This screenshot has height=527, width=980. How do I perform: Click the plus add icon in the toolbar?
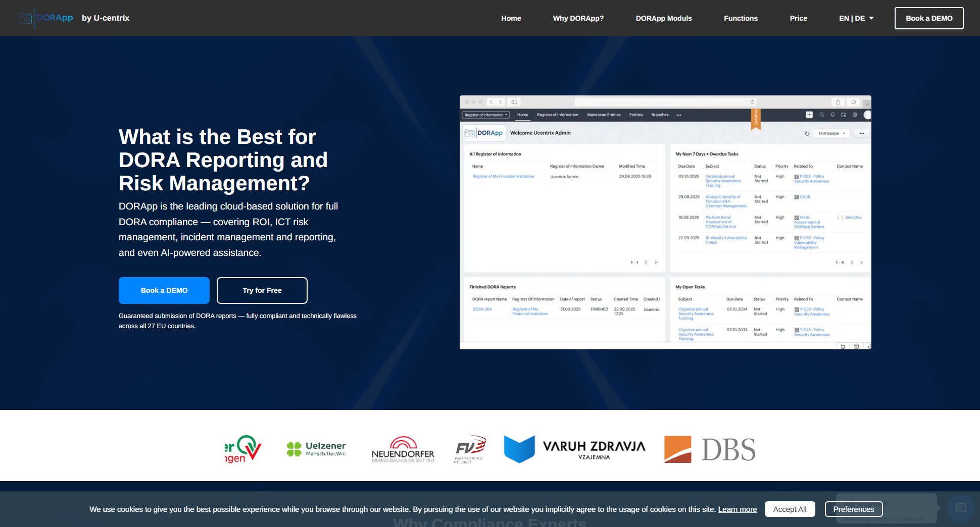pyautogui.click(x=809, y=115)
